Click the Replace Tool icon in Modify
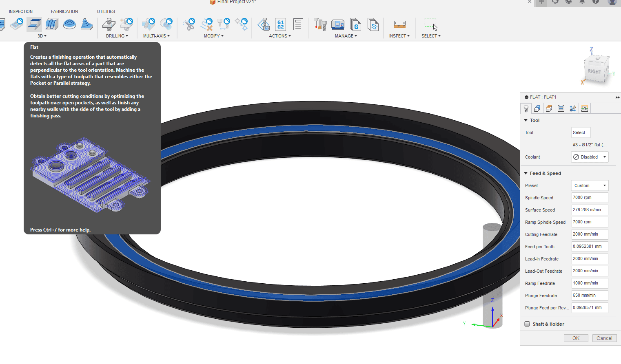This screenshot has width=621, height=364. coord(224,24)
